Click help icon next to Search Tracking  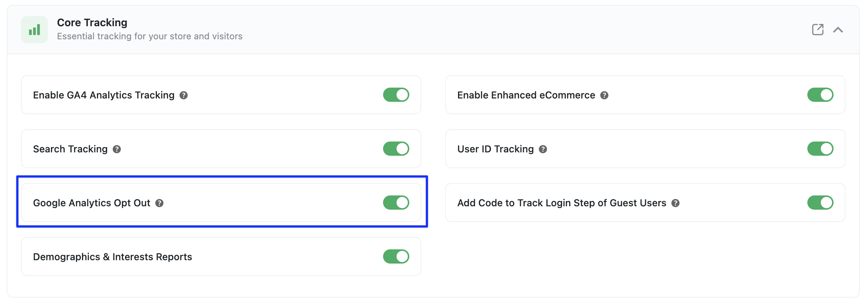tap(117, 149)
